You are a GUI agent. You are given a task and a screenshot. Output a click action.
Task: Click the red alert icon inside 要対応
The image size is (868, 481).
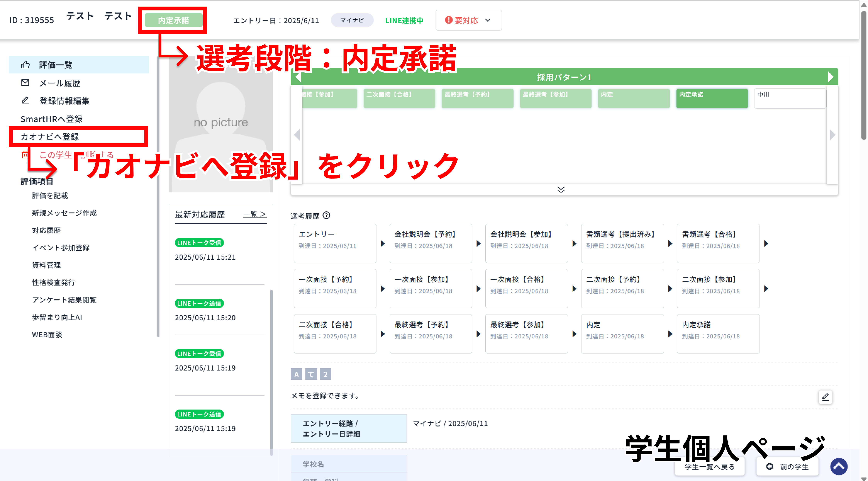tap(448, 20)
